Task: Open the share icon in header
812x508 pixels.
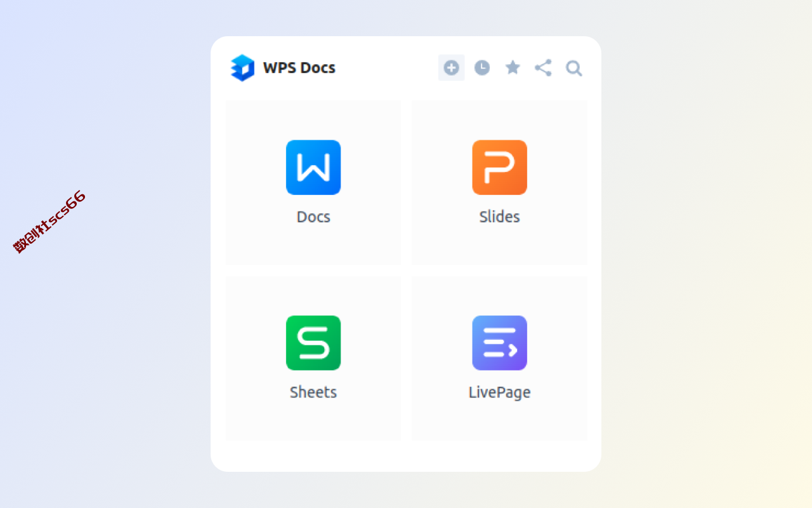Action: click(543, 67)
